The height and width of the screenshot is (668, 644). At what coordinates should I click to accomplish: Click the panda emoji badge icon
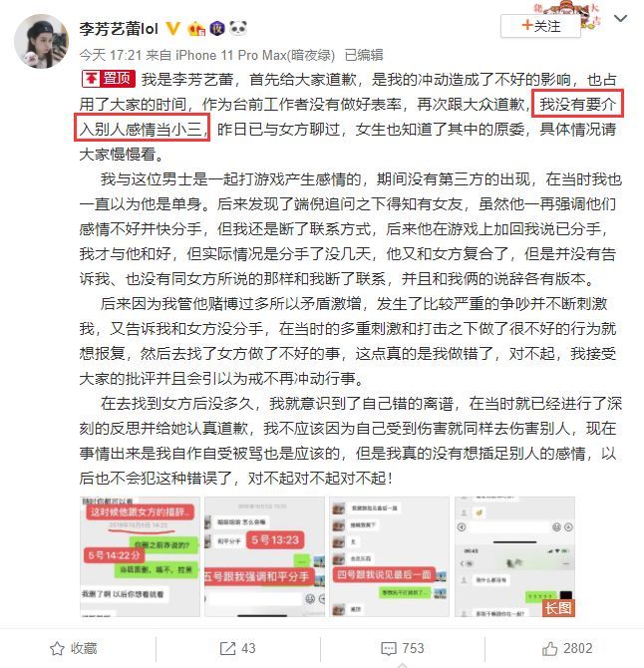point(238,28)
